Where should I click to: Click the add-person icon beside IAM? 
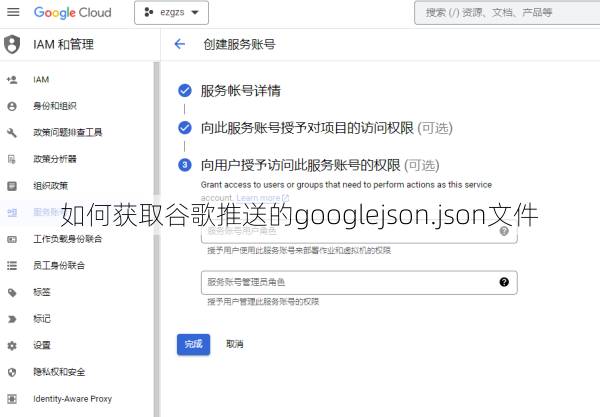pos(12,80)
